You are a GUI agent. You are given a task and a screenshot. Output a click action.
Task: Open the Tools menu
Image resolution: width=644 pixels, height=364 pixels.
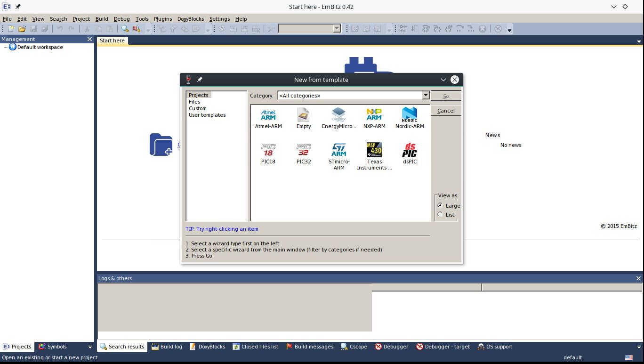(x=142, y=19)
